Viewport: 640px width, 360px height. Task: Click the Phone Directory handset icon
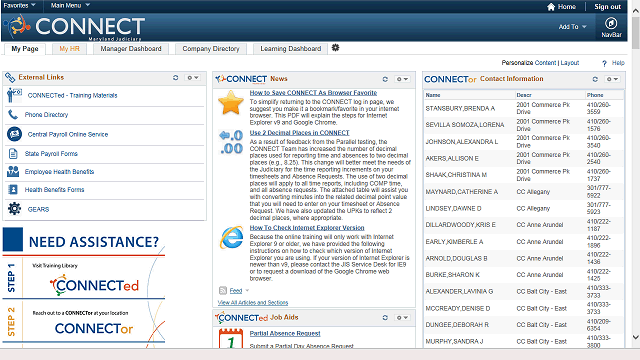point(13,115)
